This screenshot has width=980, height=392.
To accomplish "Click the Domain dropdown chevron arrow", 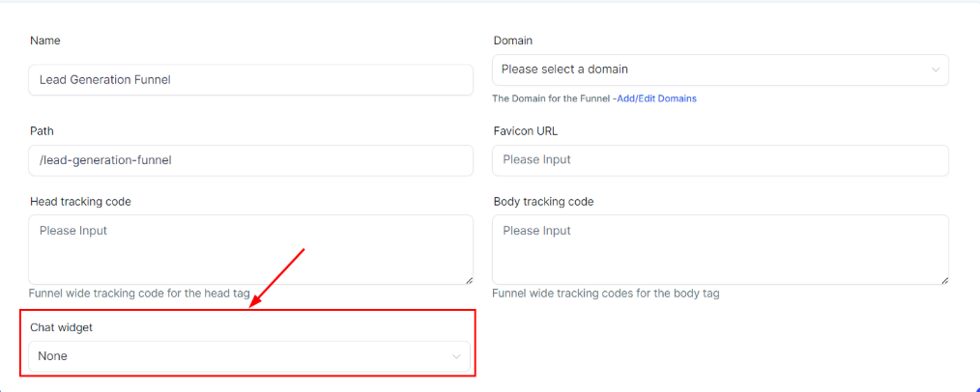I will pos(936,70).
